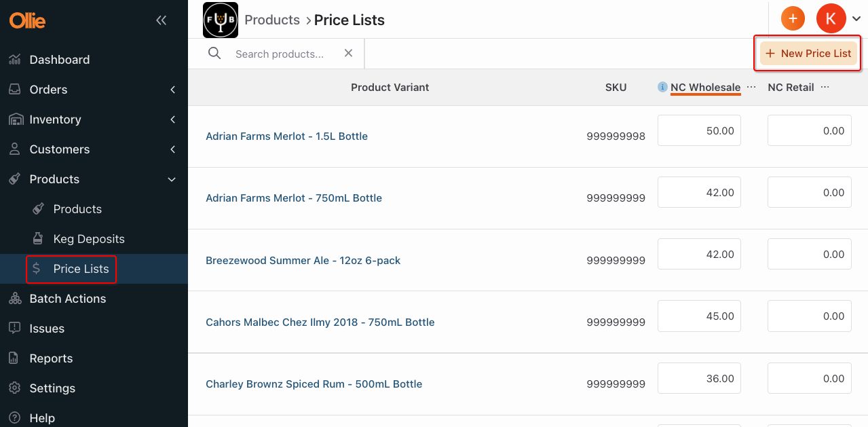
Task: Click the FB company logo
Action: point(220,20)
